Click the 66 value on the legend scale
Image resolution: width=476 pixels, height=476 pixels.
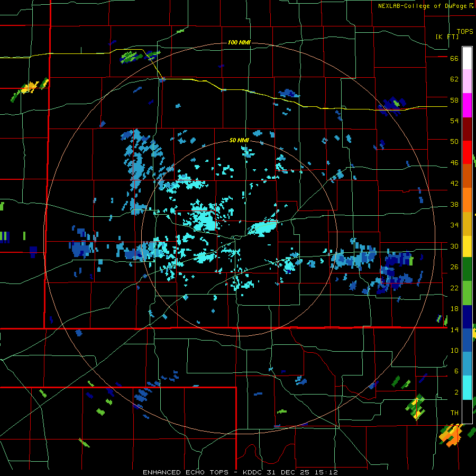[x=454, y=59]
